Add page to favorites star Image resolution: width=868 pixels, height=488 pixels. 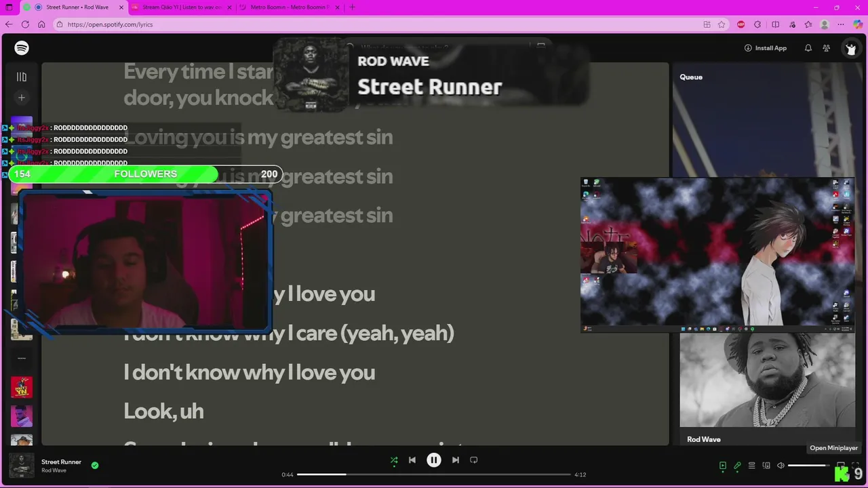(x=722, y=24)
